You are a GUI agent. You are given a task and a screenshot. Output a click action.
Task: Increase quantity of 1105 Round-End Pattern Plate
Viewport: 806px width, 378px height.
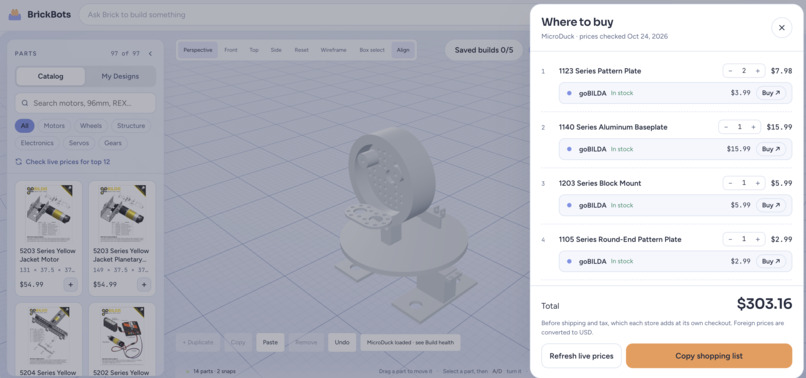pyautogui.click(x=757, y=239)
